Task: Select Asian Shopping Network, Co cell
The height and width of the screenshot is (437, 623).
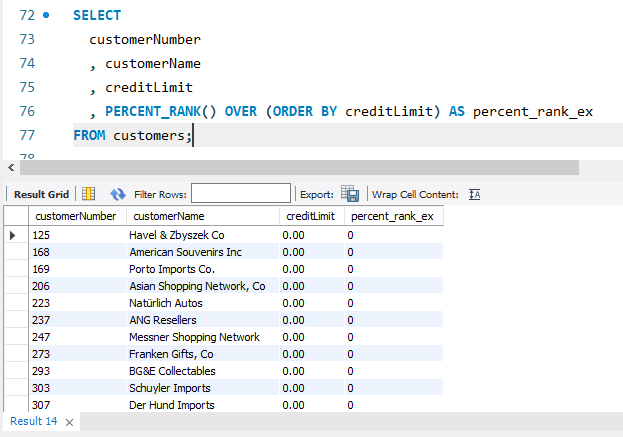Action: (x=203, y=286)
